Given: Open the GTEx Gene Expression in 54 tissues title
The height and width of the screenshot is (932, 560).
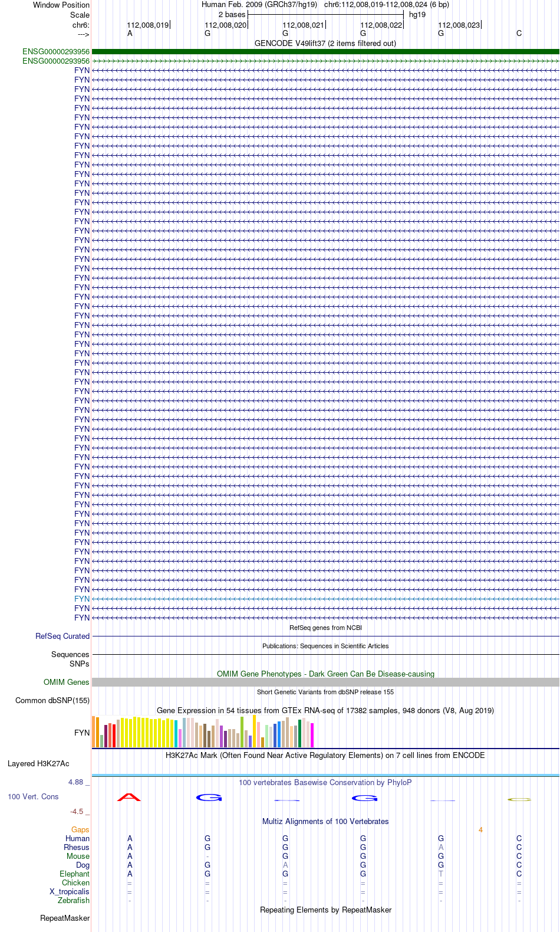Looking at the screenshot, I should (325, 711).
